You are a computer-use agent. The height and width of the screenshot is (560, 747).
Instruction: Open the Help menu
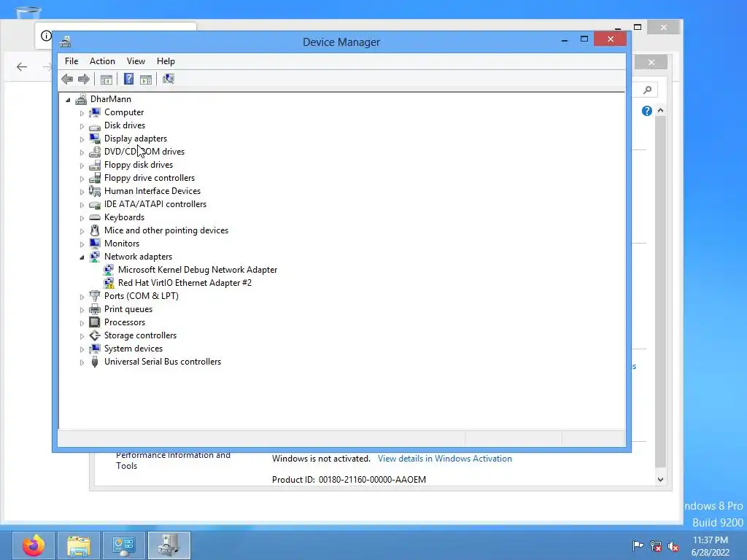click(x=166, y=61)
